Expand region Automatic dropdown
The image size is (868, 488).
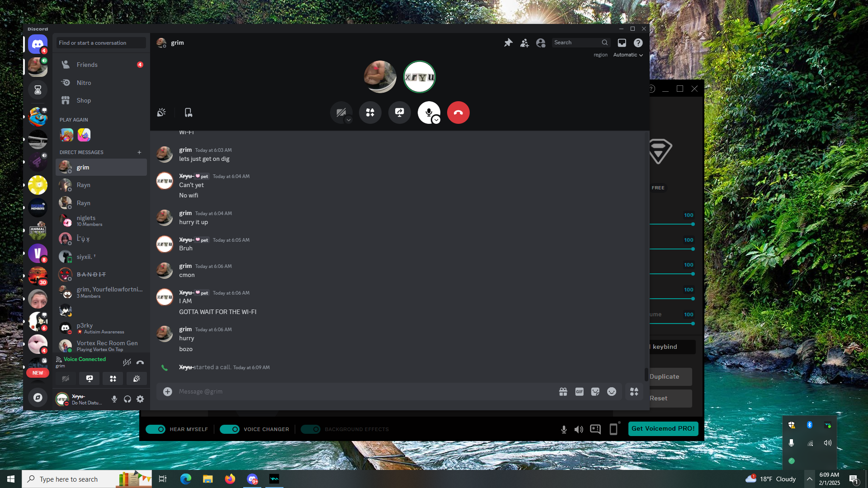tap(628, 55)
